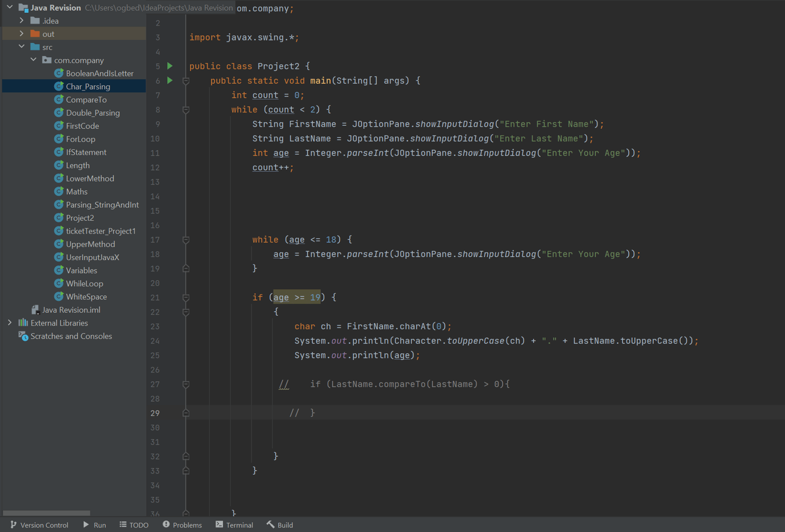785x532 pixels.
Task: Open the Version Control tool window
Action: click(39, 525)
